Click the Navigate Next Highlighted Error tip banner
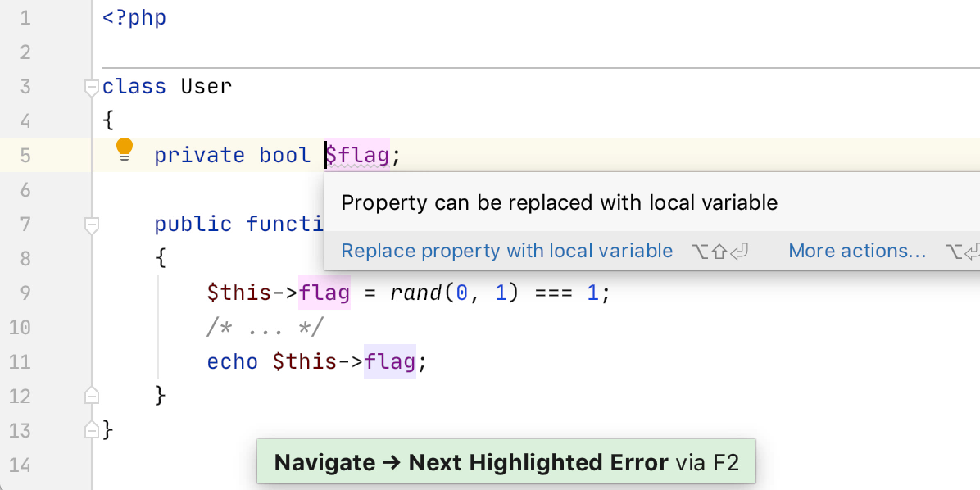 tap(506, 462)
